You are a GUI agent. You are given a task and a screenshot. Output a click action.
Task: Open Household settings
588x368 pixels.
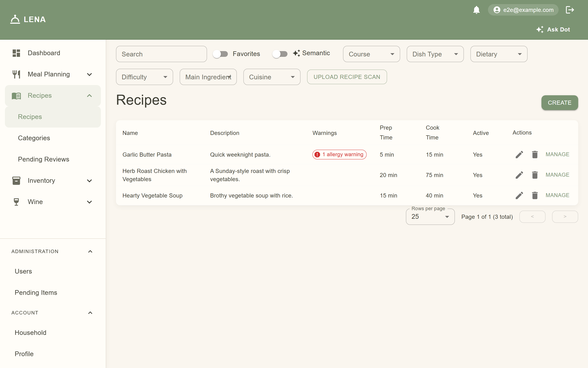[x=53, y=332]
